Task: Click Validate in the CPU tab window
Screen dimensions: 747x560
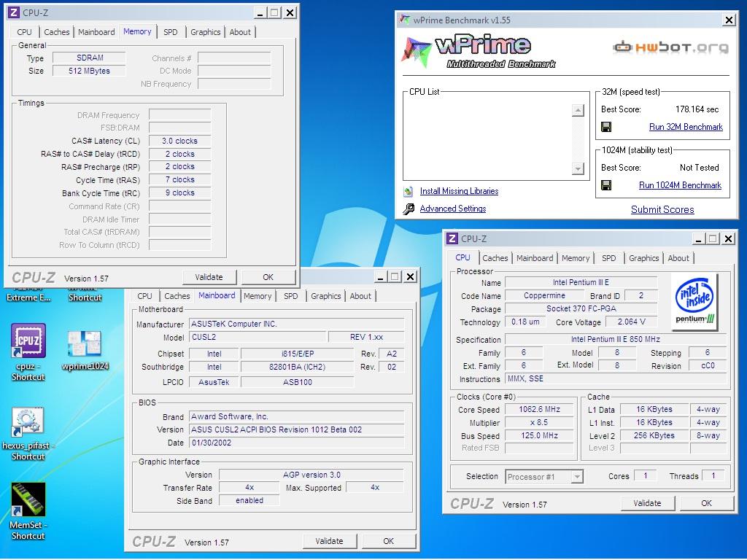Action: [x=648, y=503]
